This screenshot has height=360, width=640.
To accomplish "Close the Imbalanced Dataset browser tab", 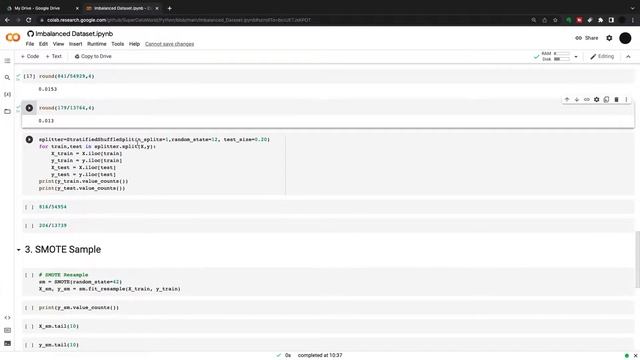I will (x=157, y=8).
